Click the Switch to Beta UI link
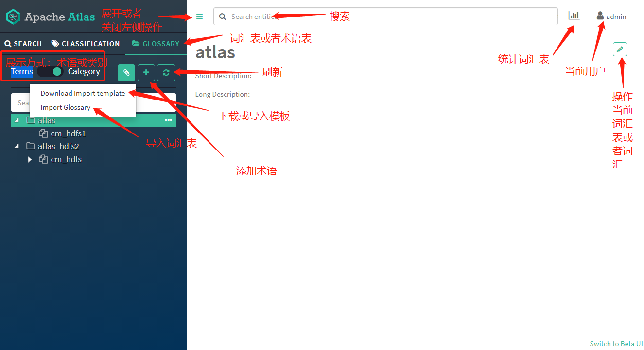 tap(616, 344)
